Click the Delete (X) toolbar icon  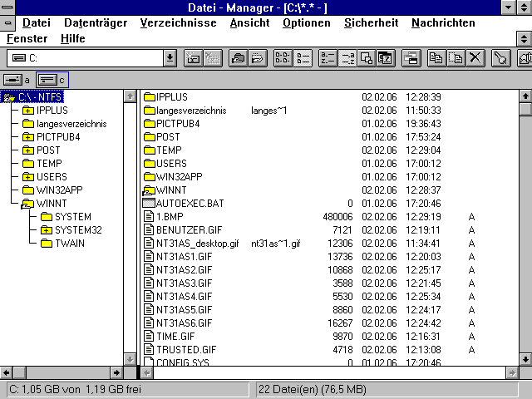475,58
